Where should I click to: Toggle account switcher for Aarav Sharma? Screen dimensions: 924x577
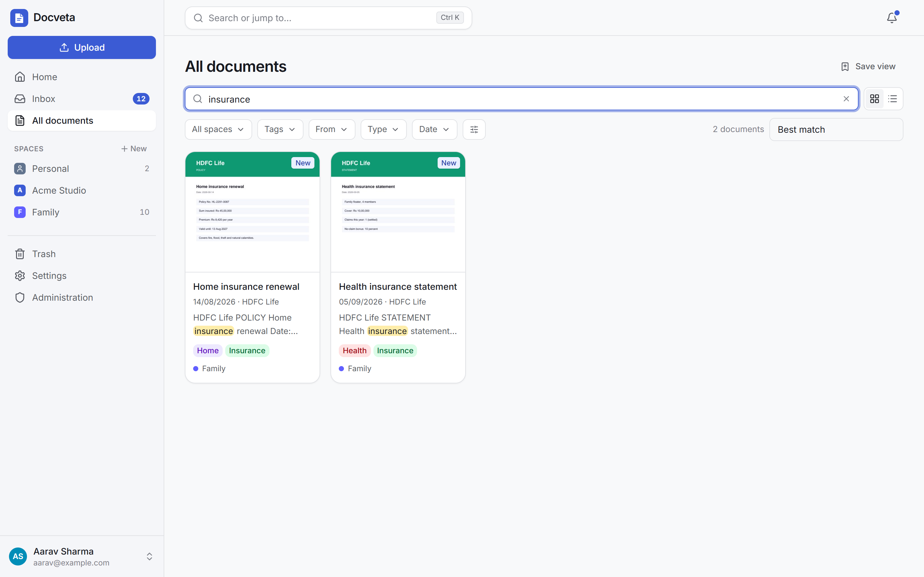tap(149, 556)
